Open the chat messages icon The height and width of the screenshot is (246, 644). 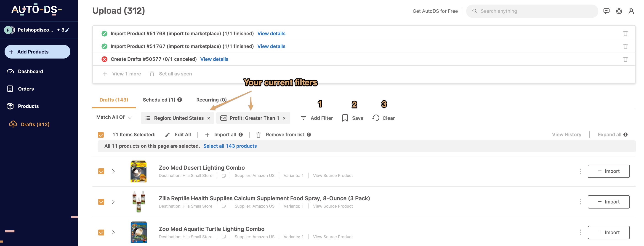[606, 11]
